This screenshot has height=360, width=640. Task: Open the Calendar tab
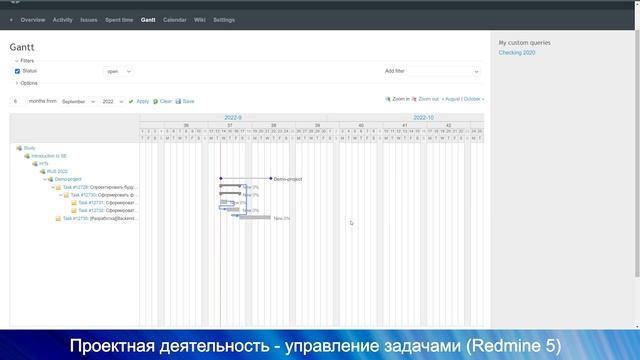coord(175,20)
